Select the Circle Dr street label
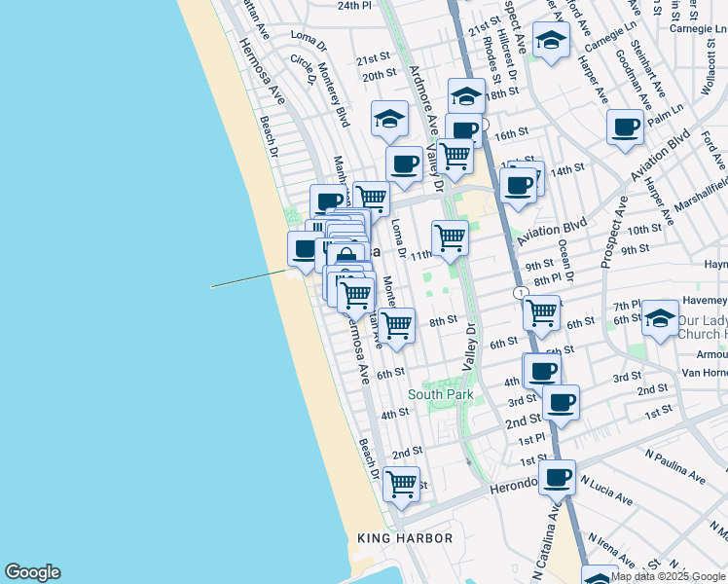This screenshot has width=728, height=584. tap(304, 69)
